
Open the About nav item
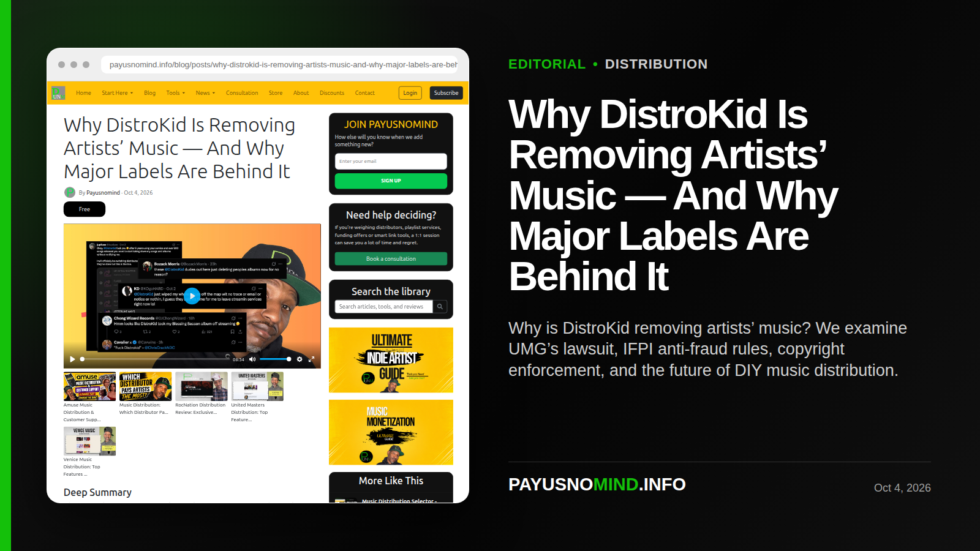click(x=301, y=93)
